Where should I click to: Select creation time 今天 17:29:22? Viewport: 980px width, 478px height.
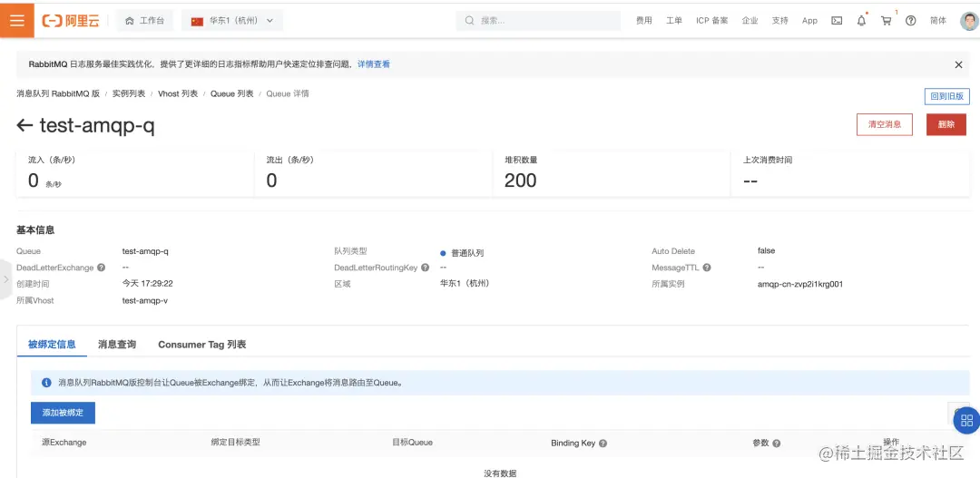point(148,284)
